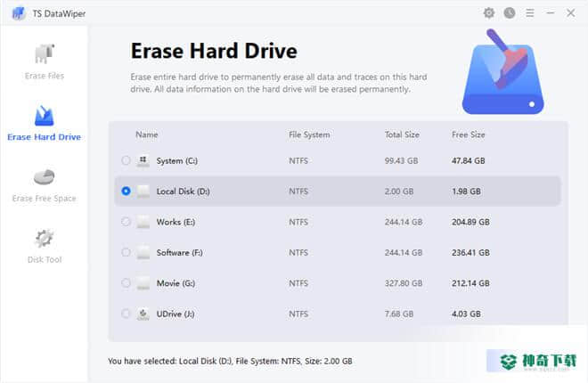Viewport: 588px width, 383px height.
Task: Click the Erase Hard Drive page heading
Action: pyautogui.click(x=214, y=51)
